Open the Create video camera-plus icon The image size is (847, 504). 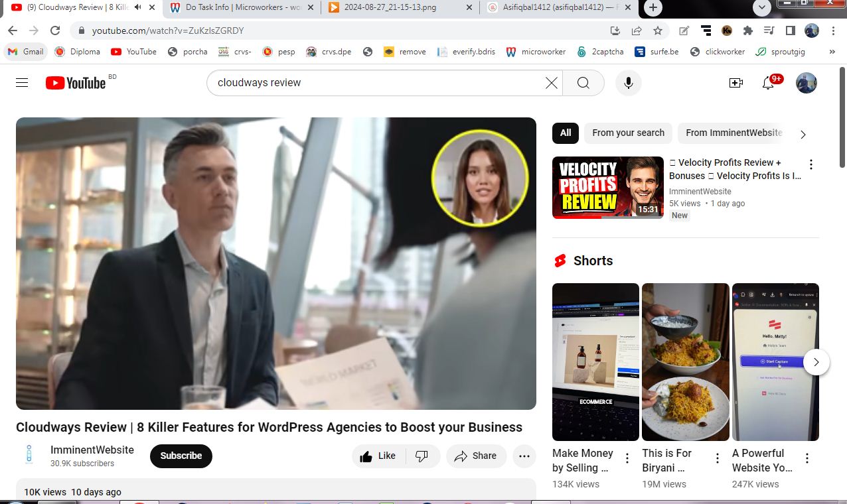(735, 83)
